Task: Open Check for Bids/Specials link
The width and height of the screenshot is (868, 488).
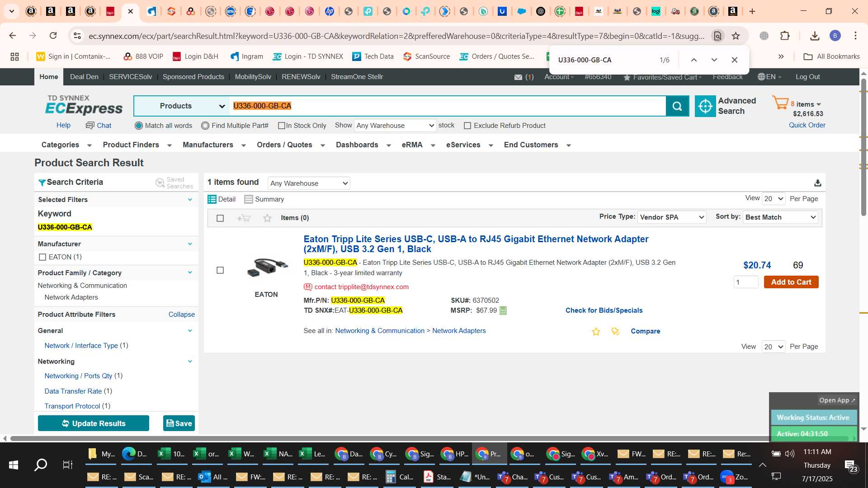Action: tap(604, 310)
